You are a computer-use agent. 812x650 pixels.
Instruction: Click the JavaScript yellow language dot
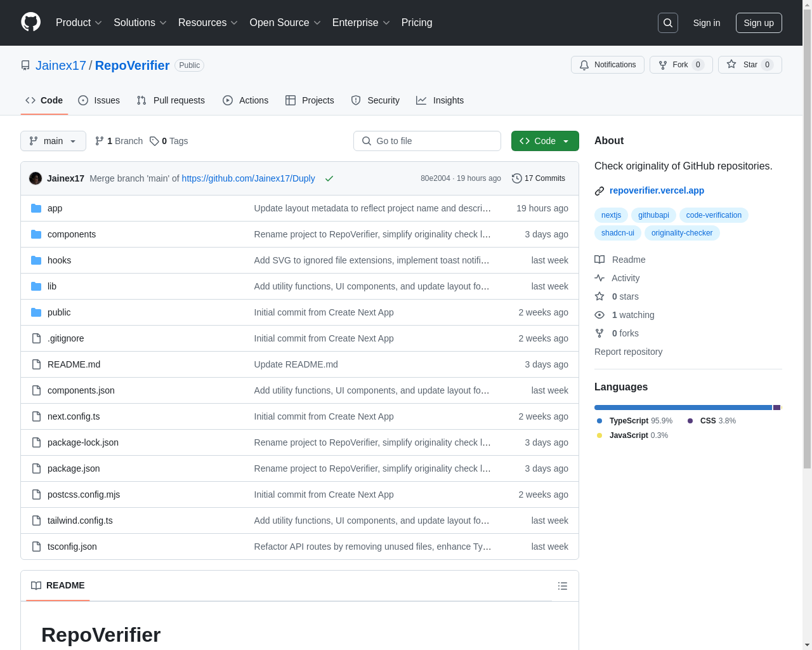[x=599, y=435]
